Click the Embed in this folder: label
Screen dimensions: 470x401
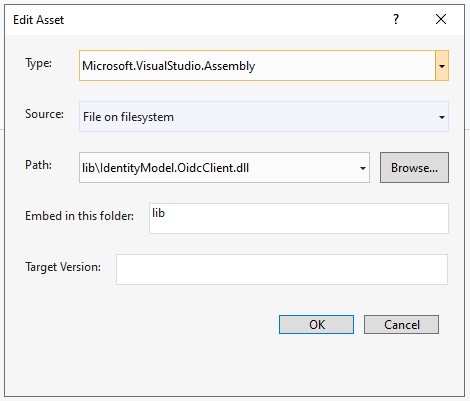tap(79, 216)
